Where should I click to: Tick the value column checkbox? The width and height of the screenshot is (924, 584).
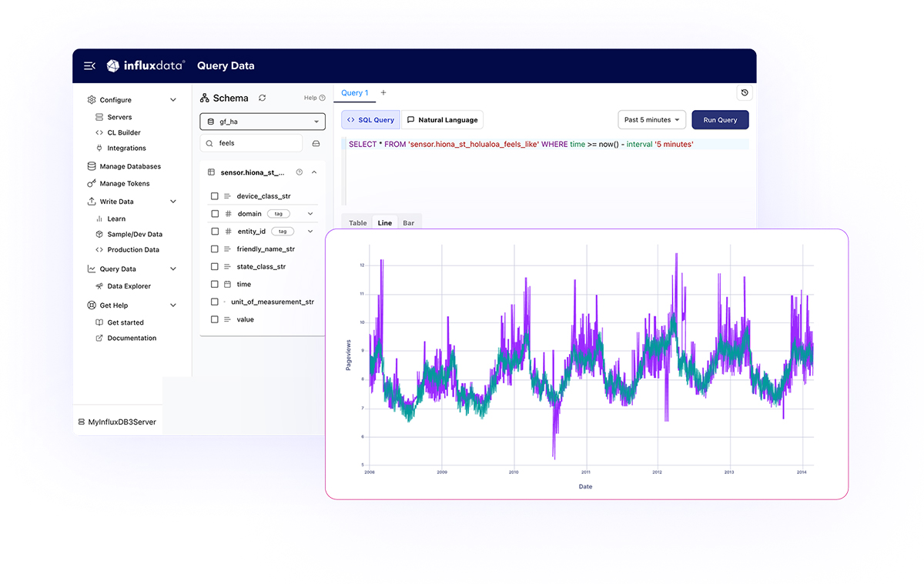(x=215, y=319)
